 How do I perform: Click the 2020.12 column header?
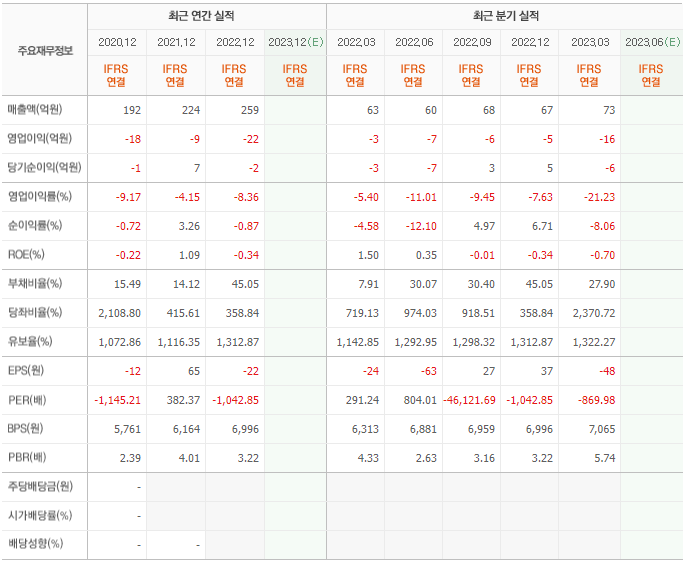[x=117, y=42]
